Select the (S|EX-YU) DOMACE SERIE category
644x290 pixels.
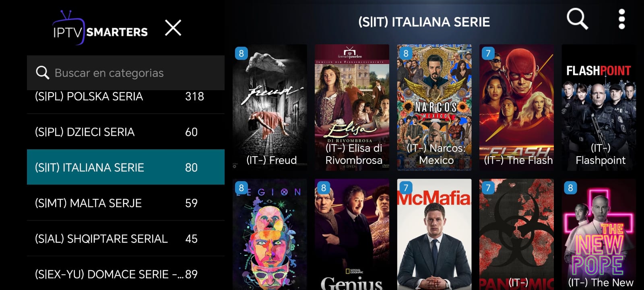126,273
